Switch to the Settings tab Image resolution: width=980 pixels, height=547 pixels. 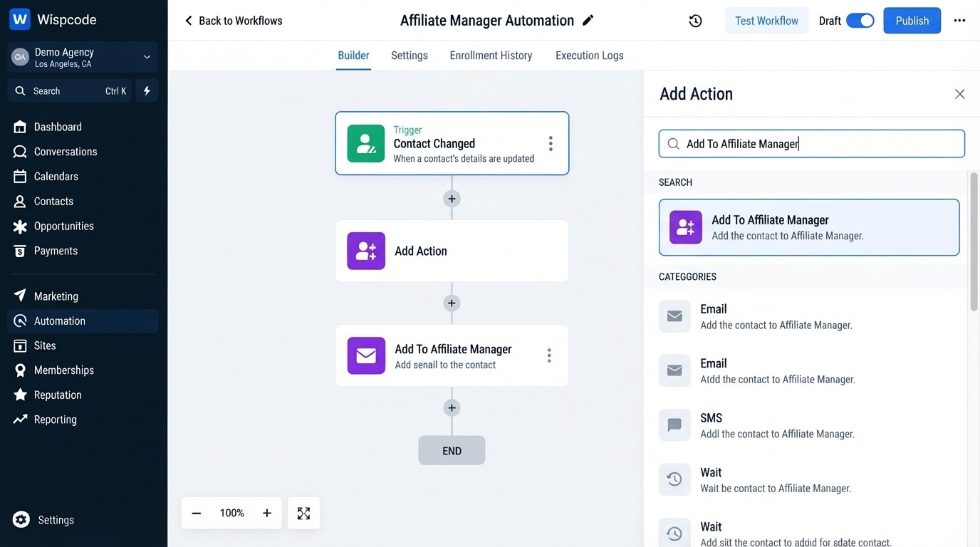click(410, 56)
